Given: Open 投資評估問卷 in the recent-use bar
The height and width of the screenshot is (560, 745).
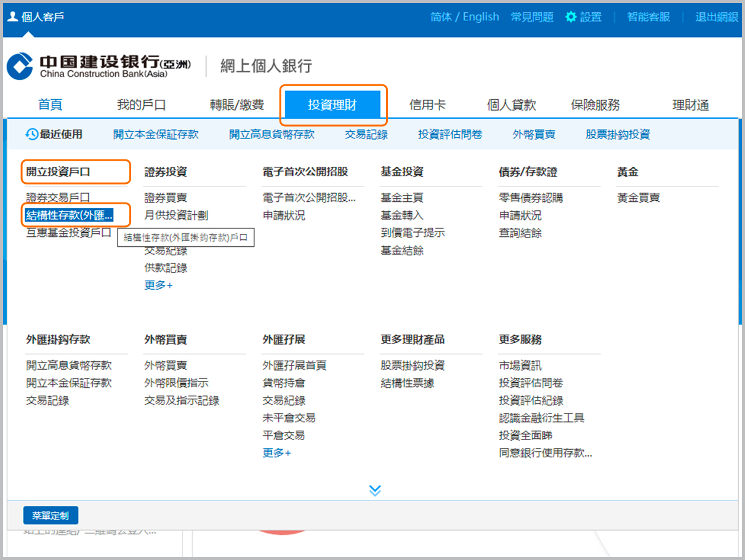Looking at the screenshot, I should click(450, 134).
